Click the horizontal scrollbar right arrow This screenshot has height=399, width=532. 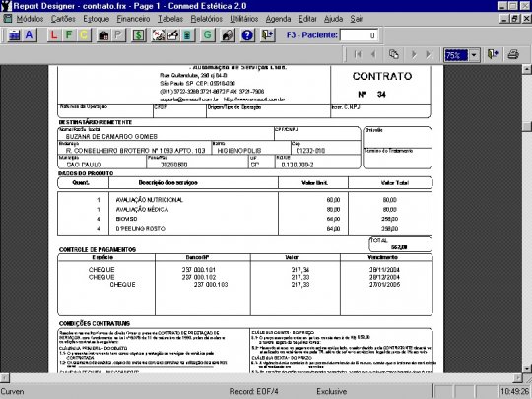coord(517,377)
